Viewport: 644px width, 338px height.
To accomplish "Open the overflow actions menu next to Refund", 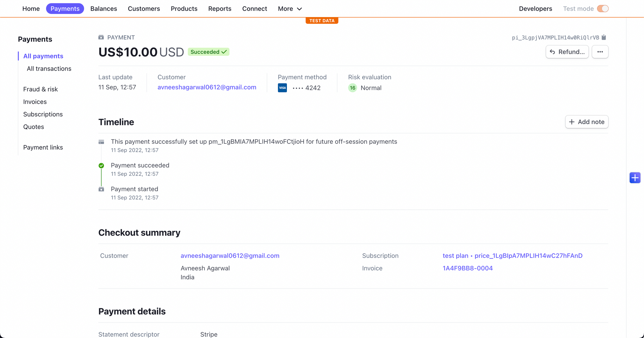I will coord(600,52).
